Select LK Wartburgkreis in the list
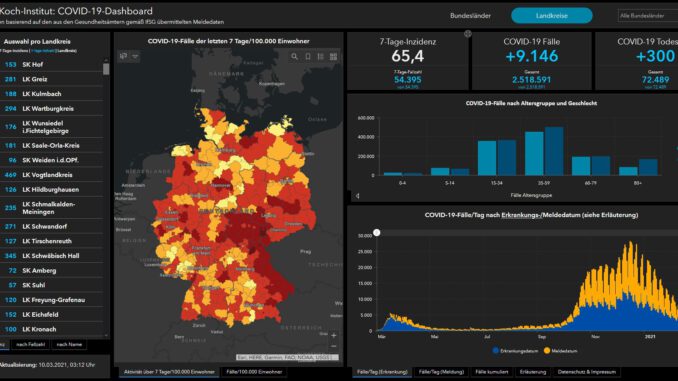The image size is (678, 381). [x=51, y=109]
